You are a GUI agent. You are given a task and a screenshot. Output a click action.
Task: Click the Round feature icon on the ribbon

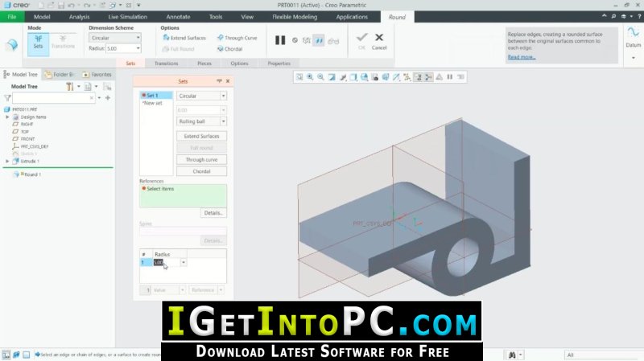point(12,44)
